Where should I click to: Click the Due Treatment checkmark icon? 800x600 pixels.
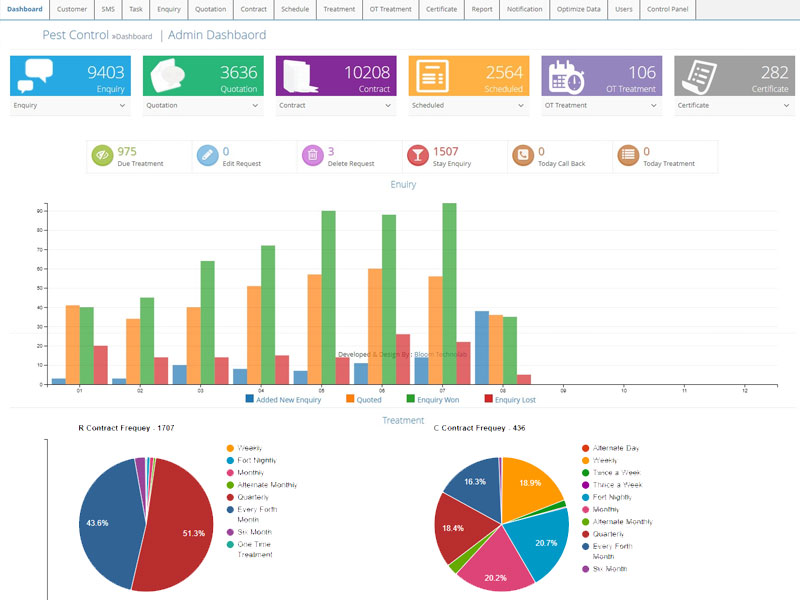point(100,156)
